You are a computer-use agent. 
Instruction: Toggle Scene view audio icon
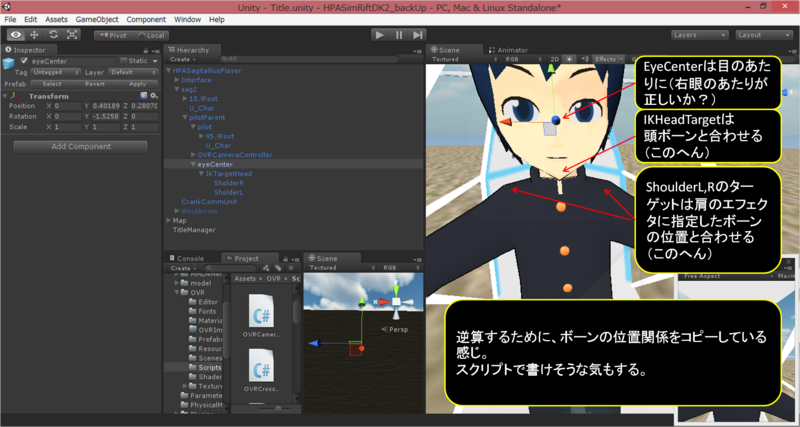[585, 59]
